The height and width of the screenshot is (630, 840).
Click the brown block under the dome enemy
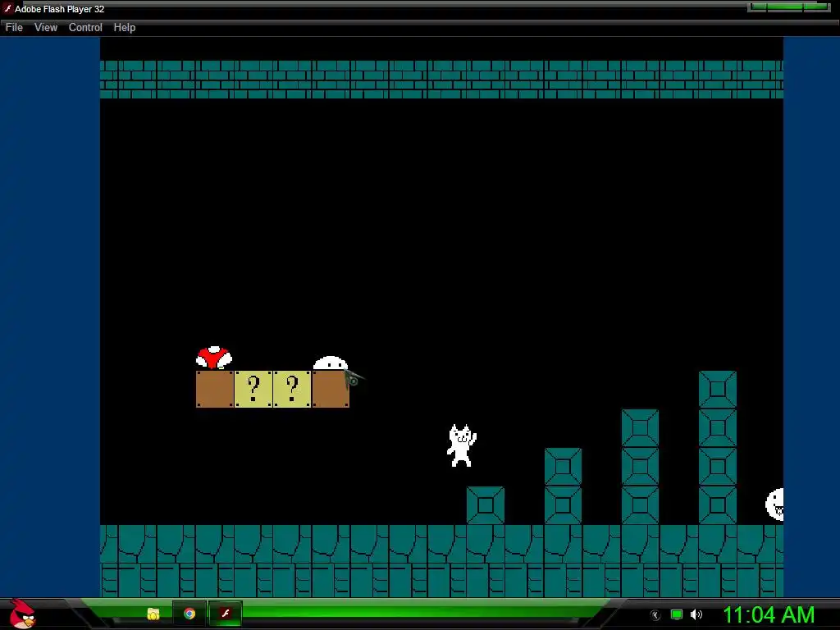[331, 389]
